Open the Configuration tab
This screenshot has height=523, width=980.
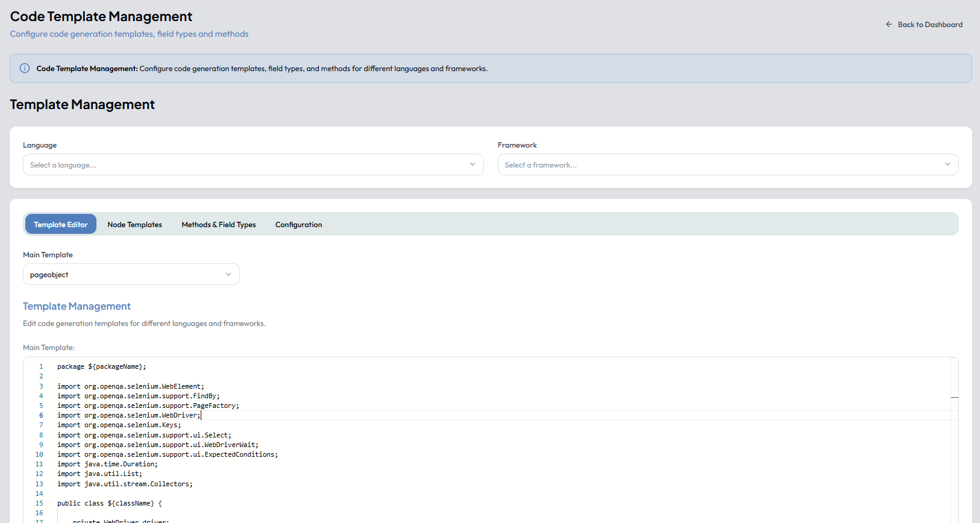[x=299, y=224]
